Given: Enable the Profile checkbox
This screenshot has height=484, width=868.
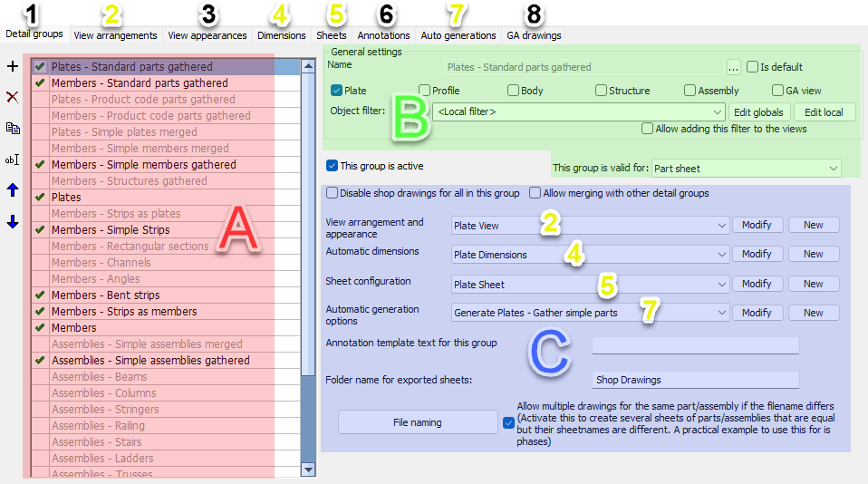Looking at the screenshot, I should [425, 91].
